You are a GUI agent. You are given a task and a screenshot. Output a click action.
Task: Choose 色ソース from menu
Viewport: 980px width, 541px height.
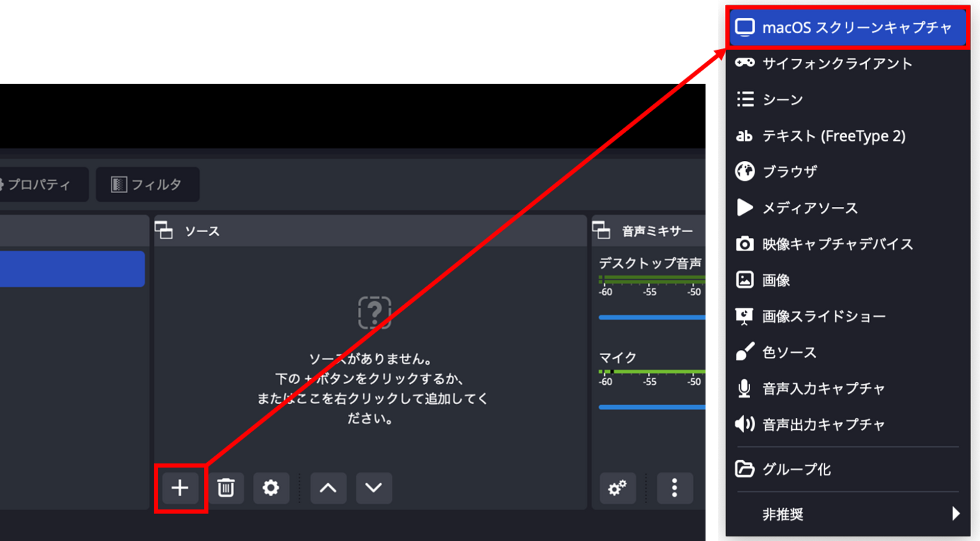click(x=848, y=352)
